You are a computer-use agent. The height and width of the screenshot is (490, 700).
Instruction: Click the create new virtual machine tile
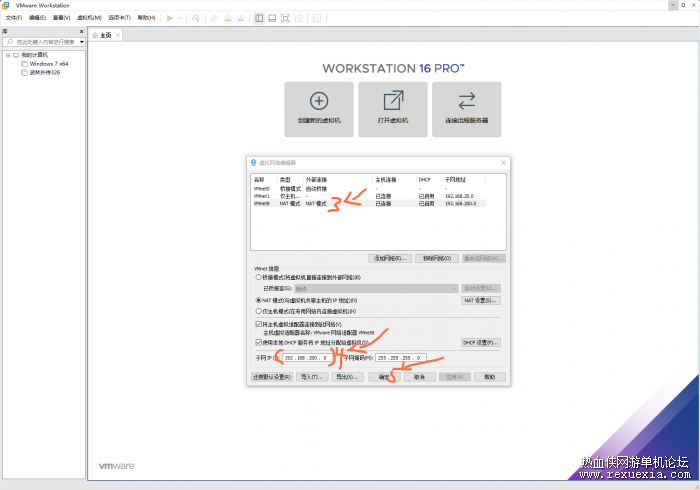coord(319,109)
